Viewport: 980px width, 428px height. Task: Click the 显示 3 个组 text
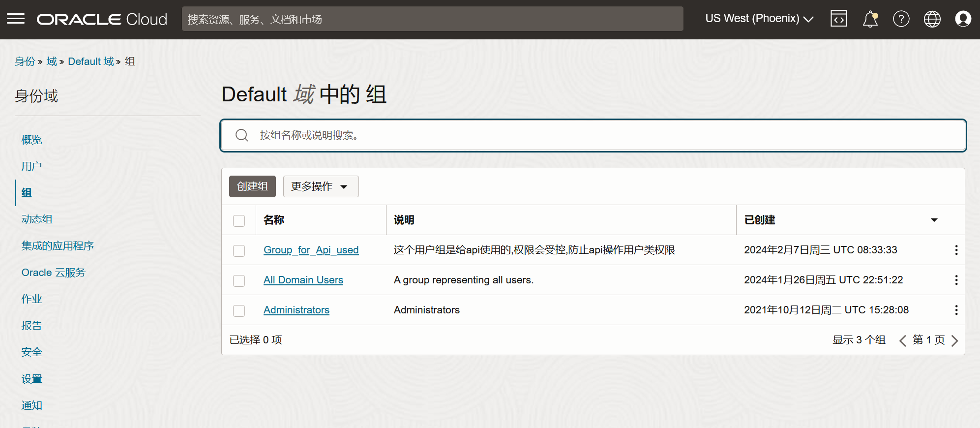click(859, 340)
